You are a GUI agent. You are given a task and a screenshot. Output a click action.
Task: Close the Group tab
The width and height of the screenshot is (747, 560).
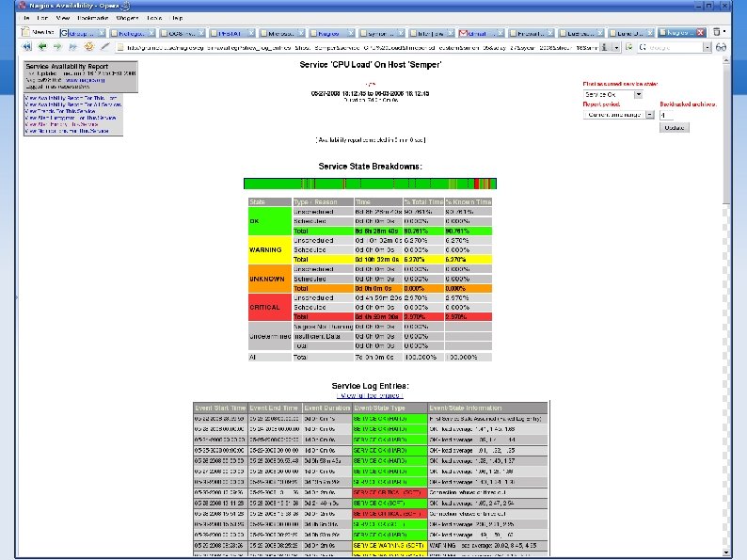coord(102,33)
